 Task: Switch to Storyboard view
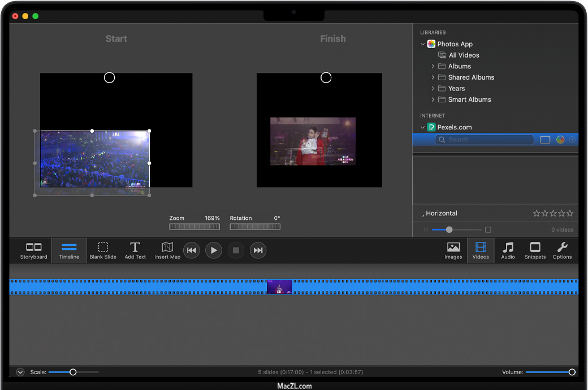[x=33, y=250]
